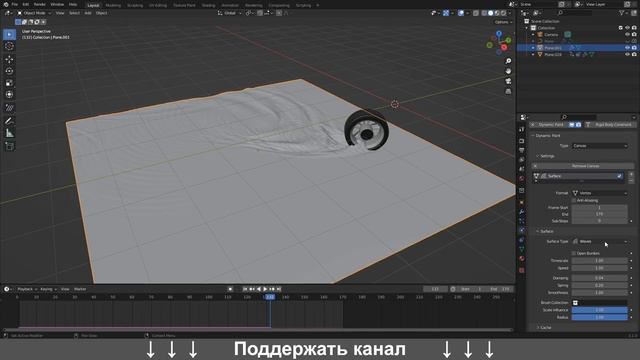Open the Modifier wrench properties tab
Viewport: 640px width, 360px height.
pos(522,212)
